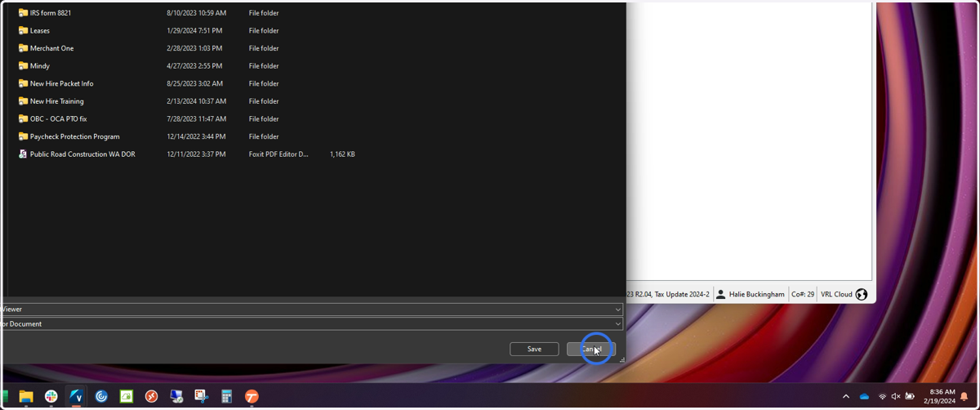Click the VRL Cloud globe icon
The image size is (980, 410).
pyautogui.click(x=861, y=294)
